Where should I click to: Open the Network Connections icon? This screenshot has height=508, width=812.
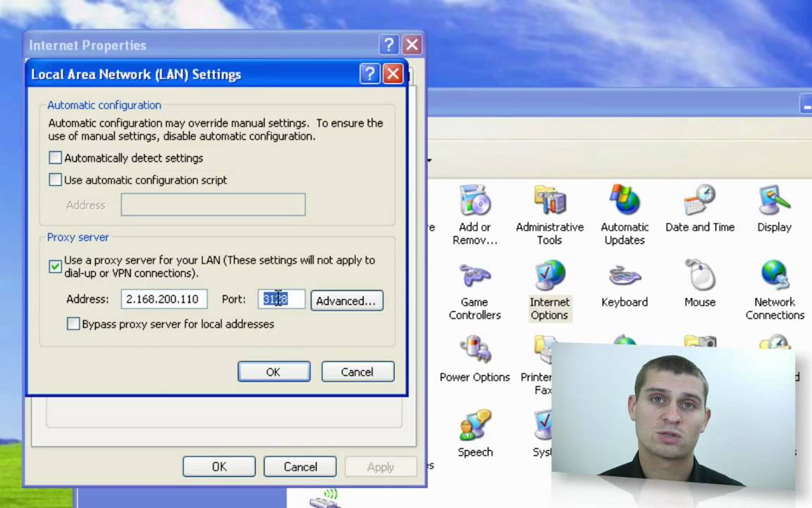[775, 290]
